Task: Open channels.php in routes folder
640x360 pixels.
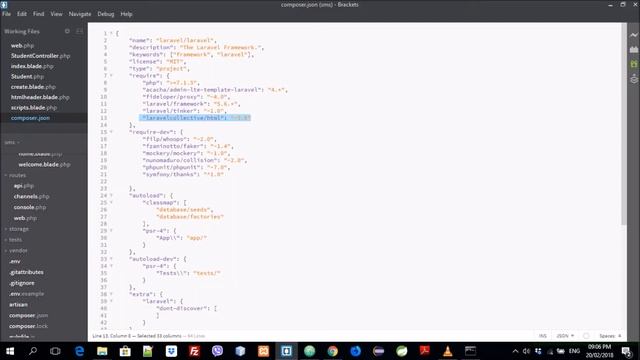Action: pyautogui.click(x=31, y=196)
